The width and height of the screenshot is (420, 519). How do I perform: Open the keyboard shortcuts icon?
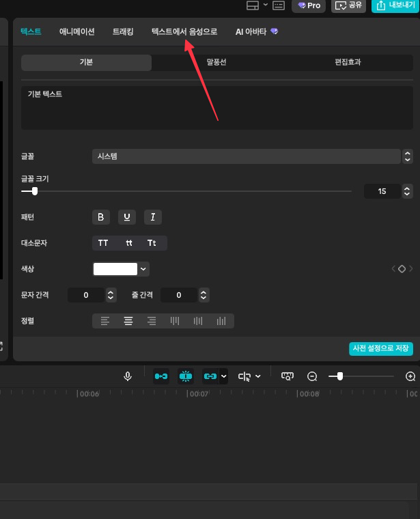[x=279, y=5]
